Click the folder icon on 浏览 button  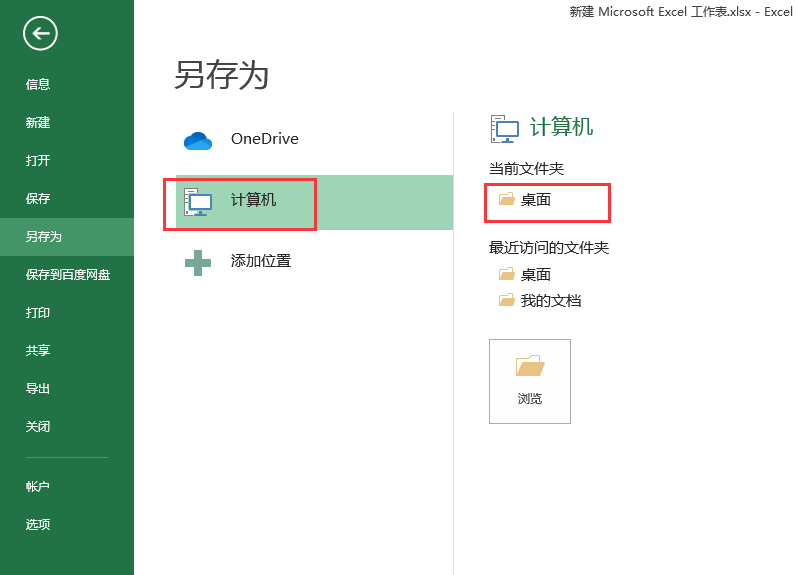click(x=530, y=366)
